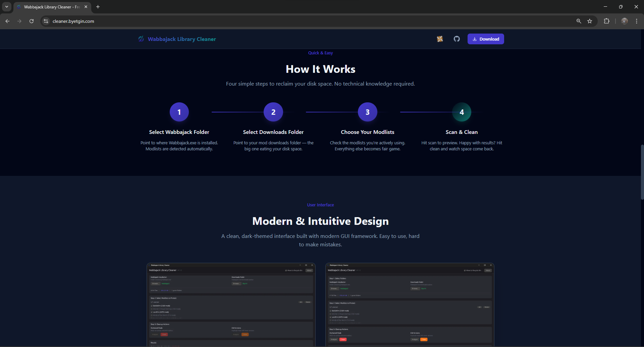The width and height of the screenshot is (644, 347).
Task: Open the left application screenshot thumbnail
Action: coord(231,304)
